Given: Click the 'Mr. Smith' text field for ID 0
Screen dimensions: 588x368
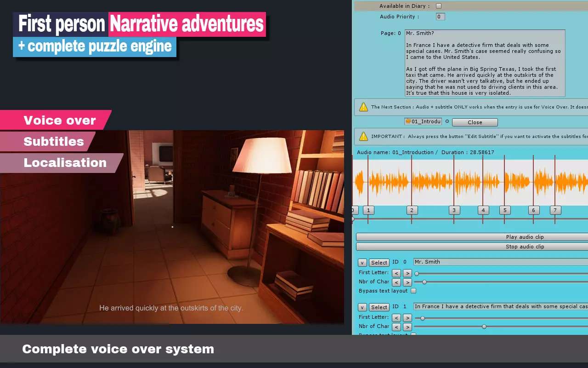Looking at the screenshot, I should 500,262.
